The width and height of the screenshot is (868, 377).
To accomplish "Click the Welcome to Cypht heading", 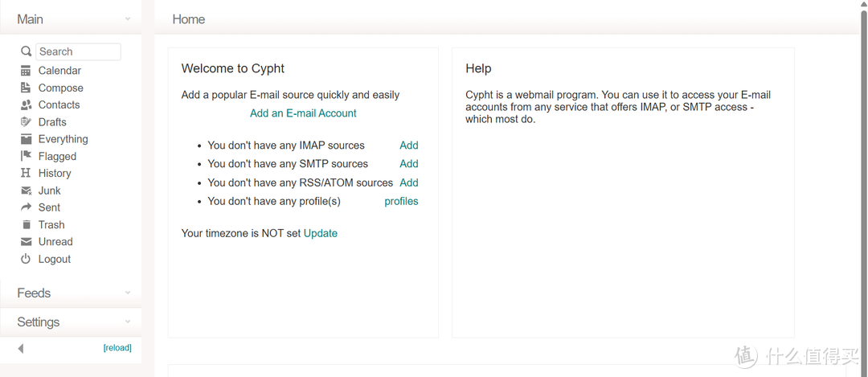I will click(233, 68).
